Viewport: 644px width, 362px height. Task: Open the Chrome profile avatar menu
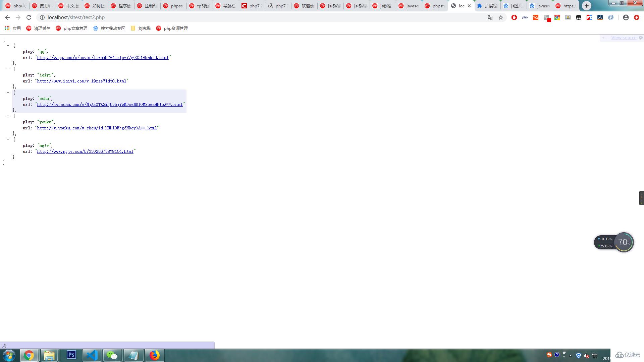[x=626, y=17]
